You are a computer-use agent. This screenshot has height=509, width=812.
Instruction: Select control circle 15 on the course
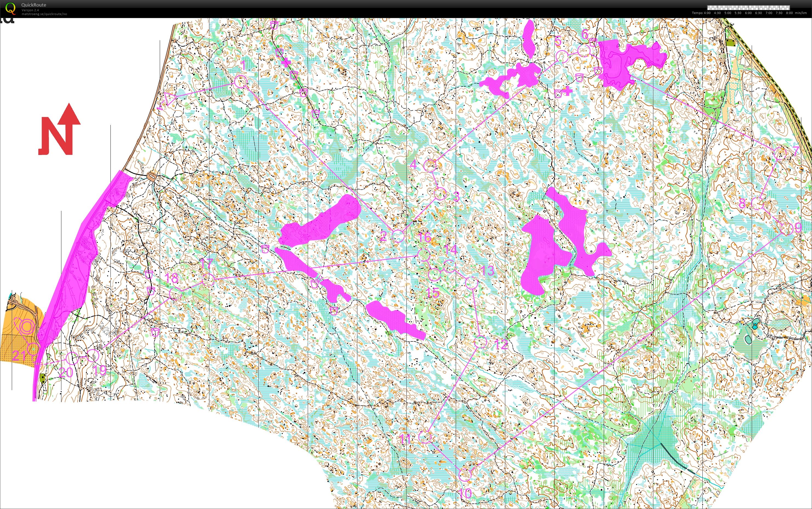[x=434, y=275]
